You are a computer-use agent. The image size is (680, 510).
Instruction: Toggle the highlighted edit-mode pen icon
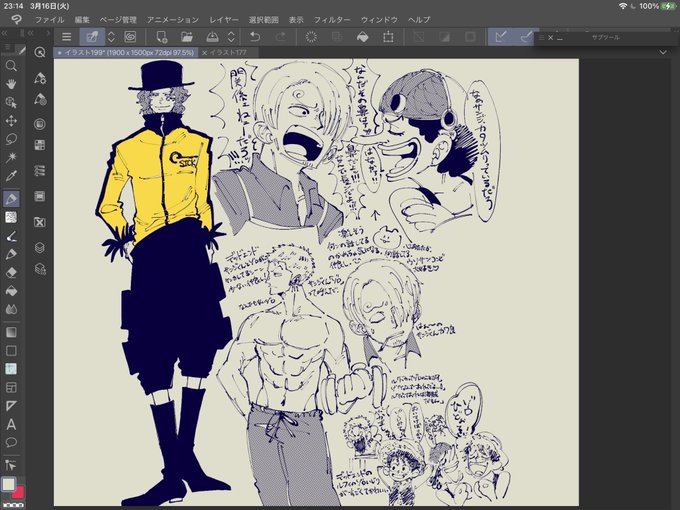[92, 37]
